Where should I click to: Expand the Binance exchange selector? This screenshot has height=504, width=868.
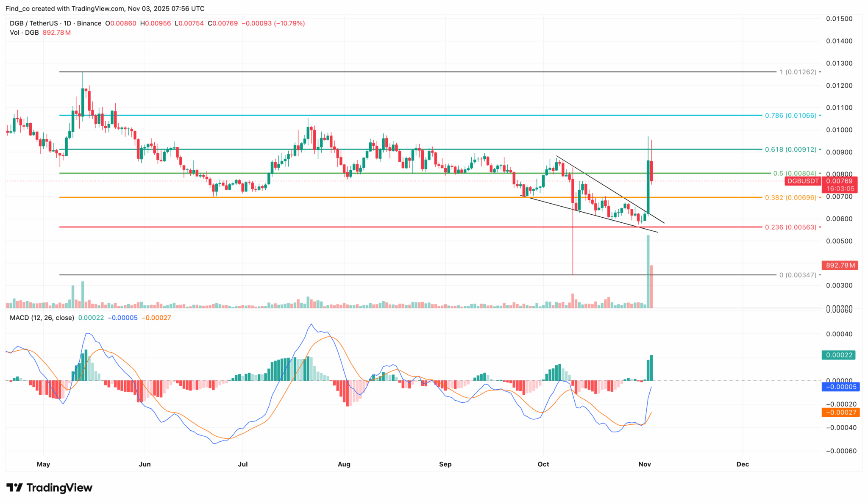[89, 23]
